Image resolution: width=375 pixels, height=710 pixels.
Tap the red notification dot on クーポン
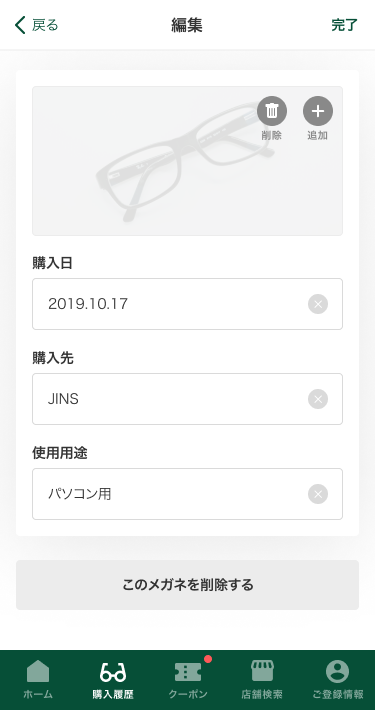[x=208, y=659]
